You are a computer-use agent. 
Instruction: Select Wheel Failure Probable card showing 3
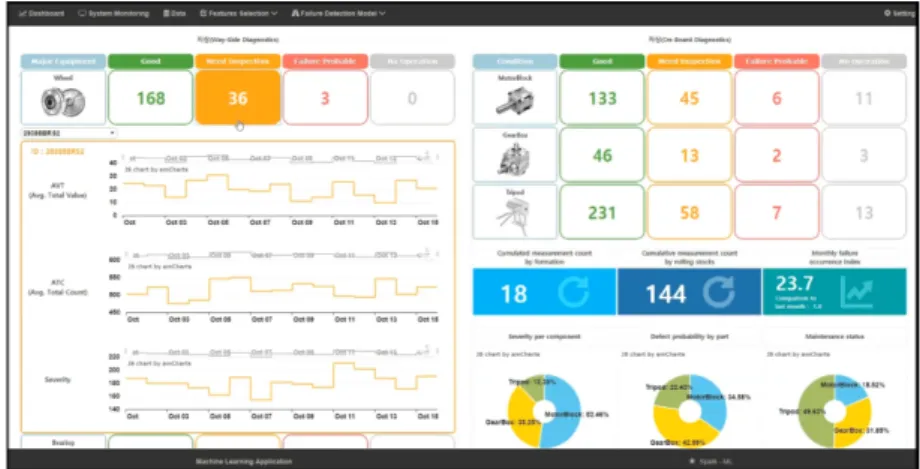pyautogui.click(x=325, y=97)
